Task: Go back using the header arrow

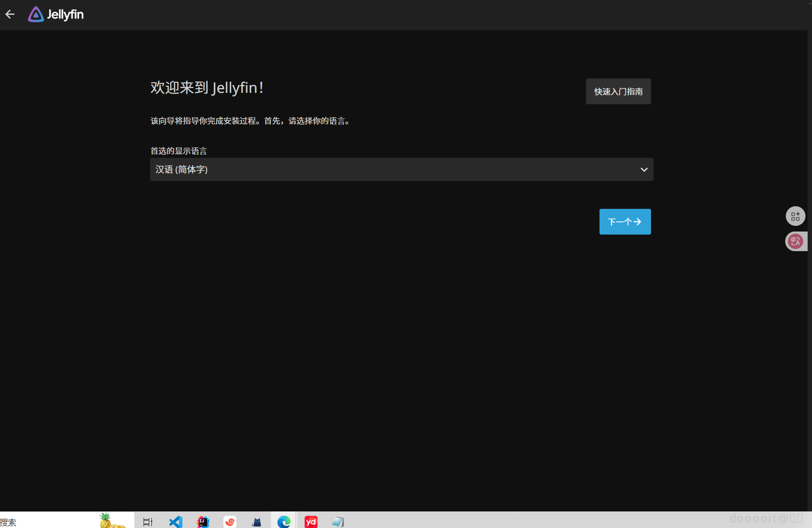Action: point(10,14)
